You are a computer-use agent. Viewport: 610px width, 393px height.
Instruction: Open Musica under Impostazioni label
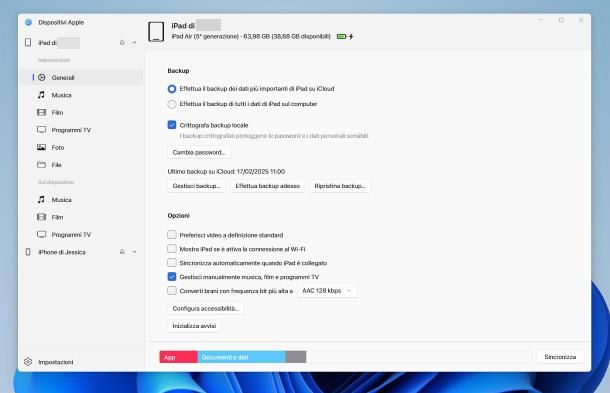(61, 95)
